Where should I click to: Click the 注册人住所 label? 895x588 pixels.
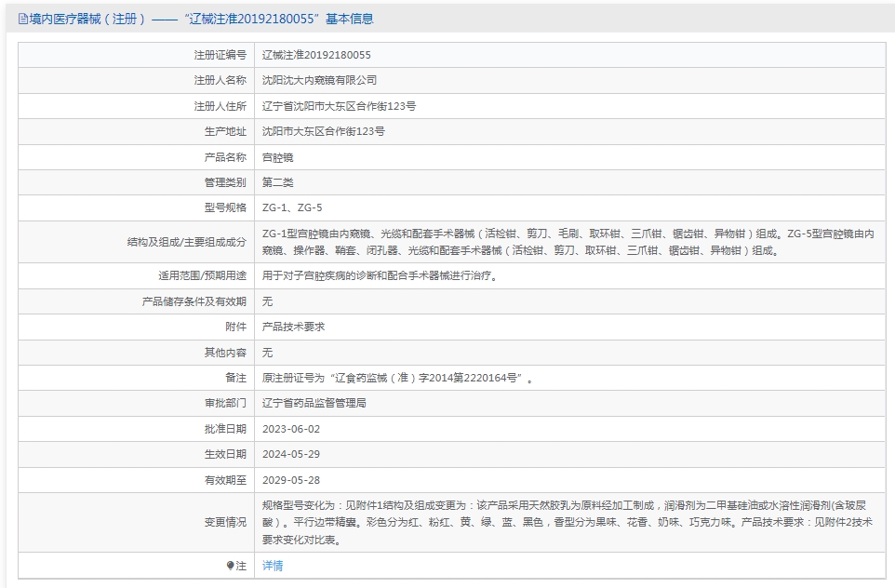[x=220, y=106]
